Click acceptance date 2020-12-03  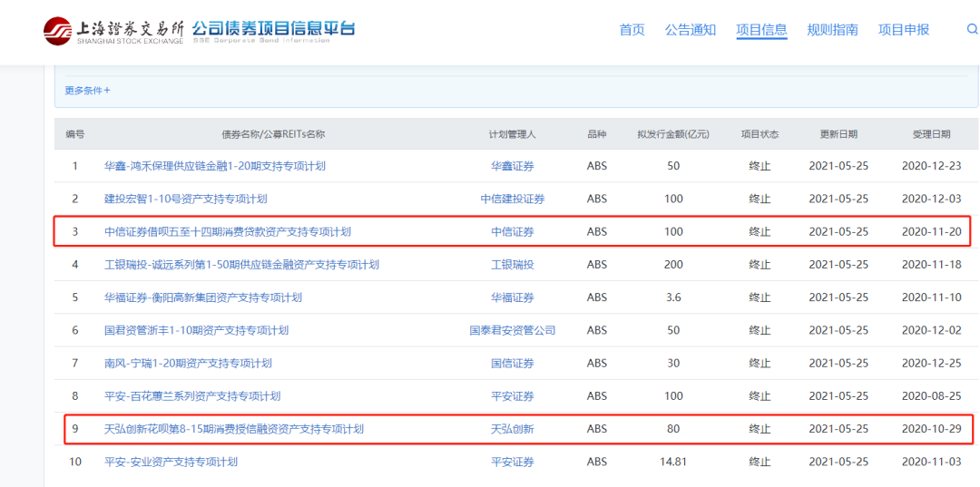[x=932, y=200]
